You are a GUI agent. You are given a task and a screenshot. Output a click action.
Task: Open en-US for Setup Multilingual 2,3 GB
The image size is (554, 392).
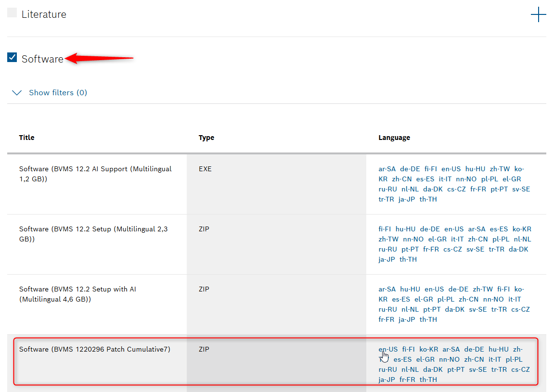pyautogui.click(x=454, y=229)
